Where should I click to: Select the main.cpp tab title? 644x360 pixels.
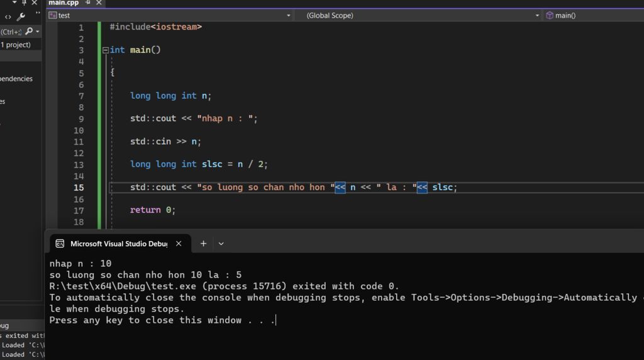pos(64,3)
